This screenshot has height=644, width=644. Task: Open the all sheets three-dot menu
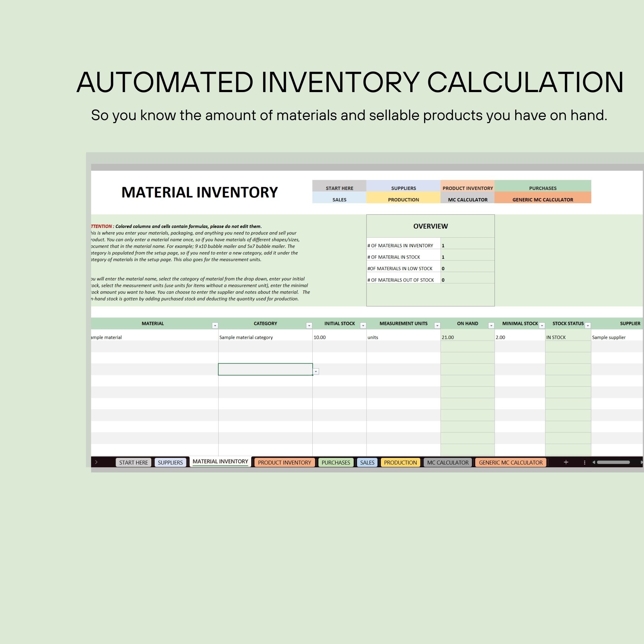click(x=584, y=462)
